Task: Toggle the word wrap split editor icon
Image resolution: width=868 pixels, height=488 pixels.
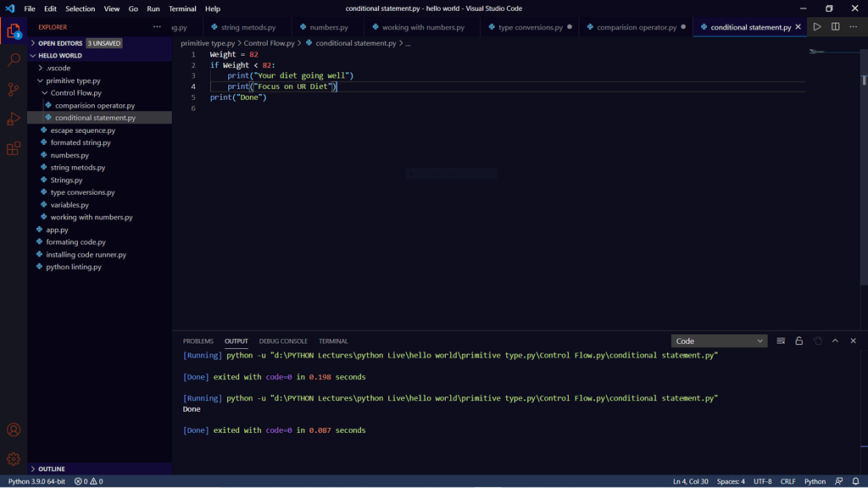Action: [x=835, y=26]
